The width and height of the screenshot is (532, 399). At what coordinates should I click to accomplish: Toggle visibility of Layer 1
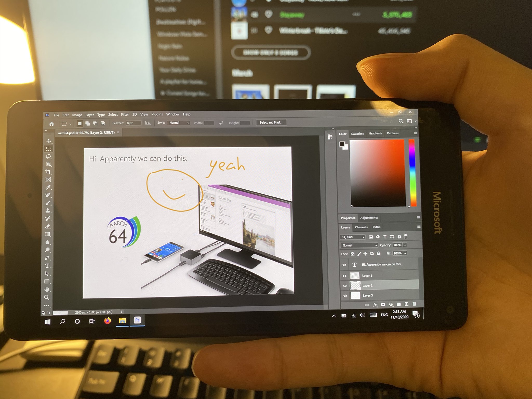pos(344,275)
